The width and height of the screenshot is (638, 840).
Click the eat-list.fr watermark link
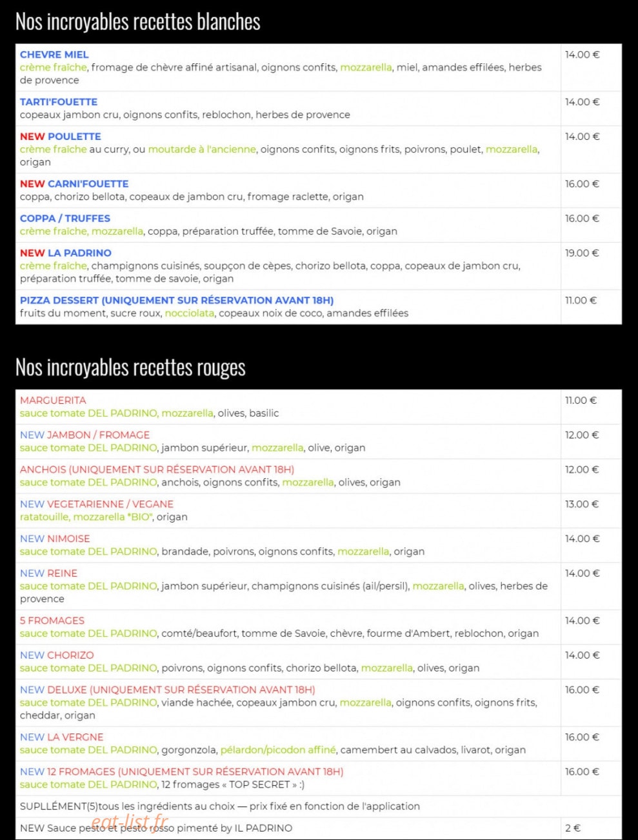pyautogui.click(x=130, y=823)
